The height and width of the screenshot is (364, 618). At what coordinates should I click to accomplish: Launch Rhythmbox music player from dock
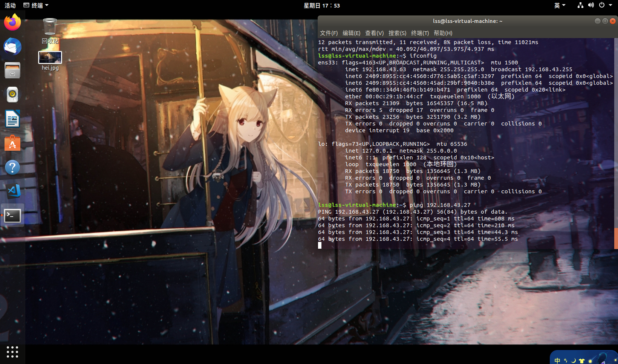[x=12, y=95]
